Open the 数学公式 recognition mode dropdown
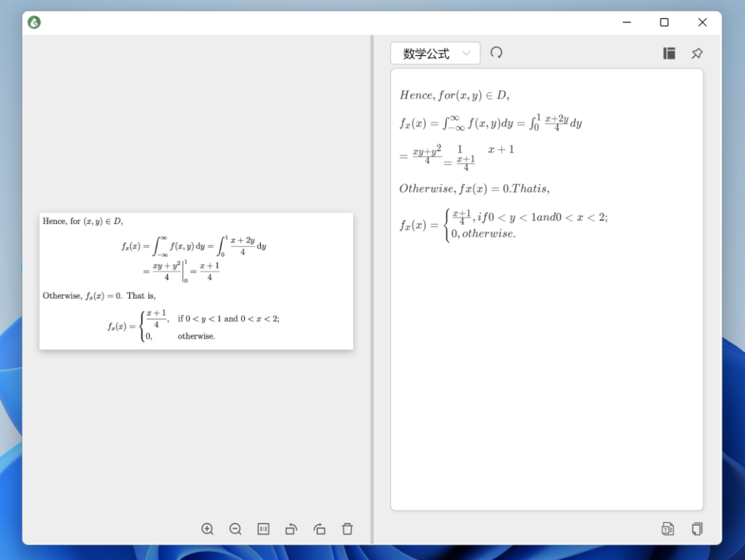 [x=435, y=53]
